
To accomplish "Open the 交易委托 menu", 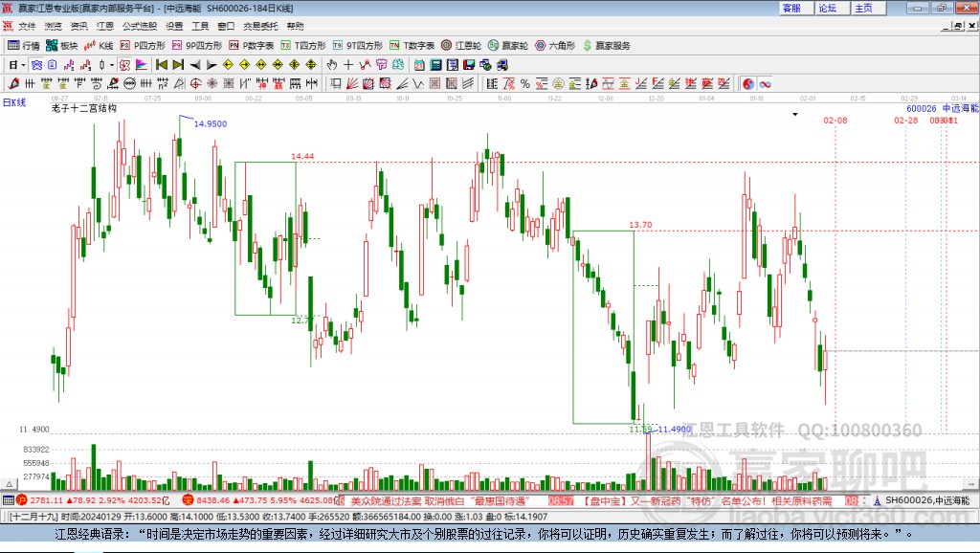I will [x=260, y=26].
